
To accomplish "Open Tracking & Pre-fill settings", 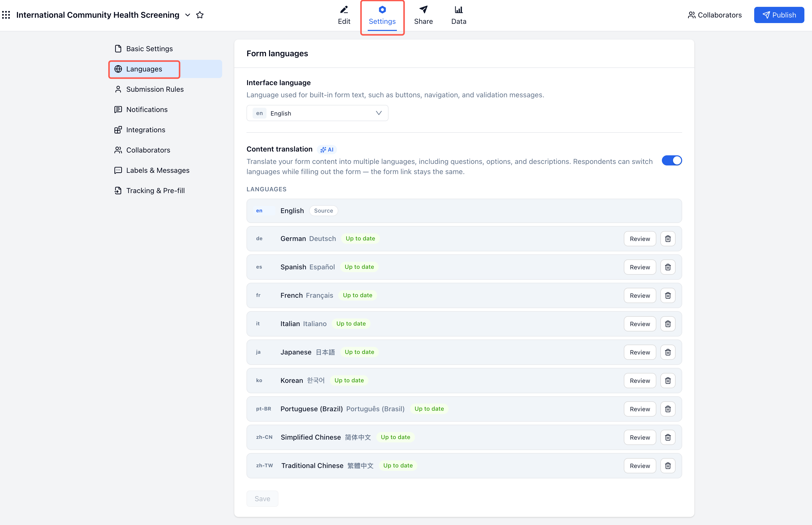I will tap(165, 191).
